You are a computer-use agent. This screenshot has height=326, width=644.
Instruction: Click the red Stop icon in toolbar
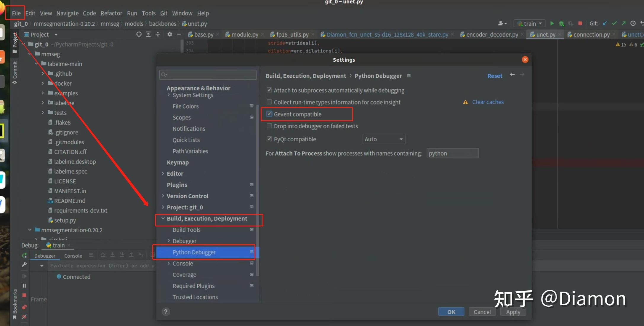(x=581, y=23)
